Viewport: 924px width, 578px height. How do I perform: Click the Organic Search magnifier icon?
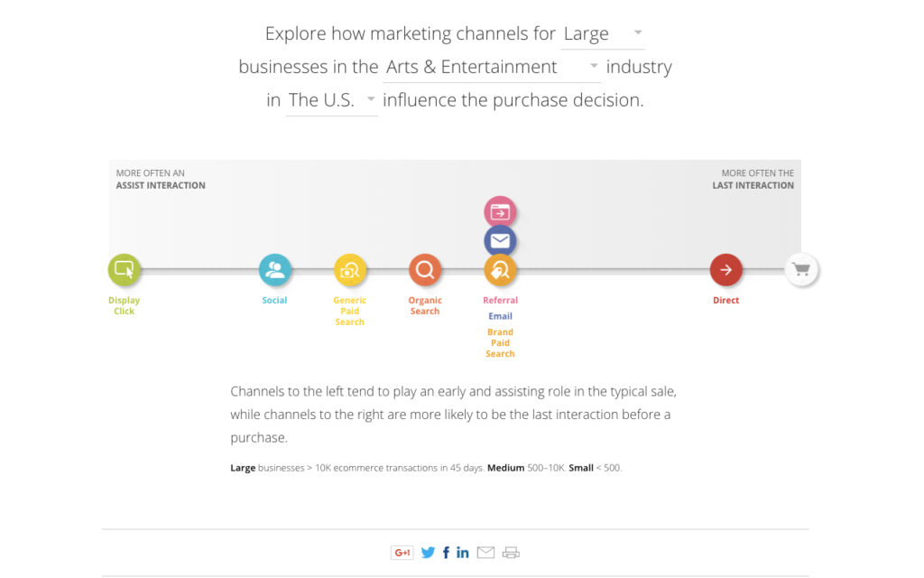tap(425, 268)
